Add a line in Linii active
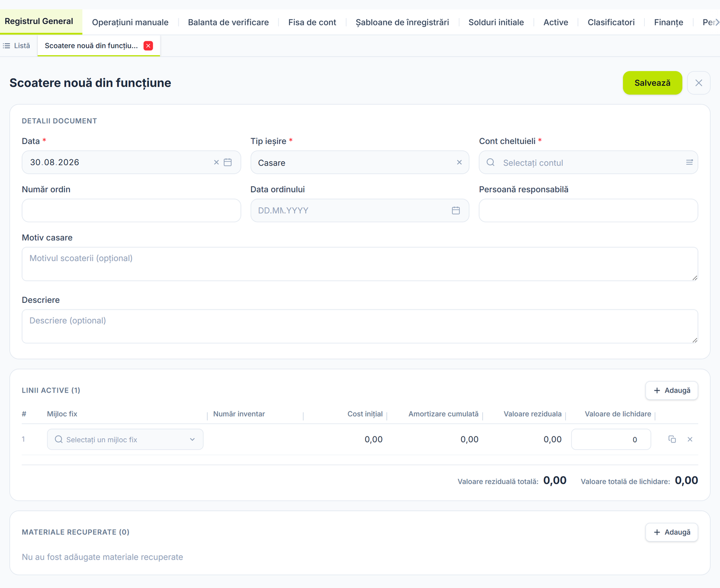This screenshot has height=588, width=720. click(x=672, y=390)
